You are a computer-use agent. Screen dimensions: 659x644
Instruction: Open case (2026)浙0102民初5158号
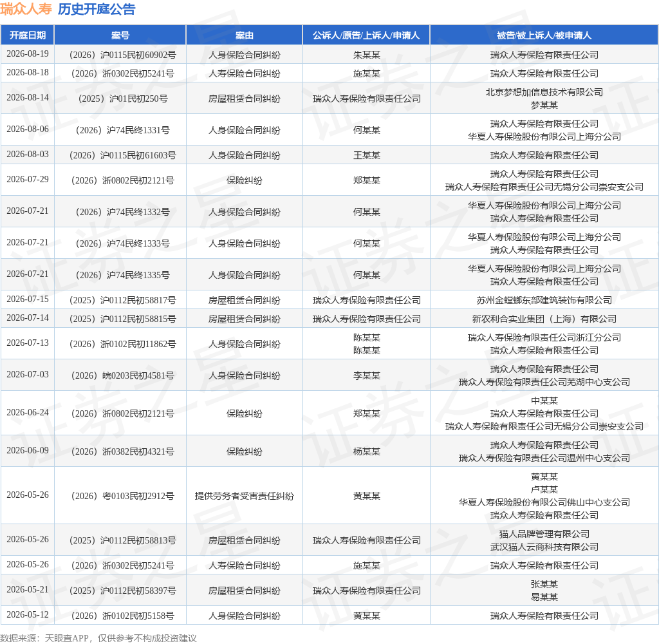click(x=123, y=616)
